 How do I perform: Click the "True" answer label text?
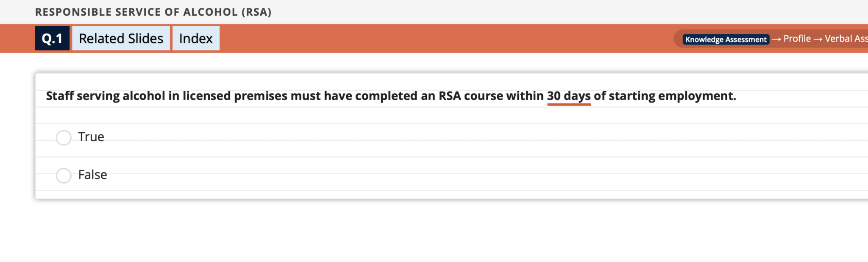pyautogui.click(x=91, y=137)
